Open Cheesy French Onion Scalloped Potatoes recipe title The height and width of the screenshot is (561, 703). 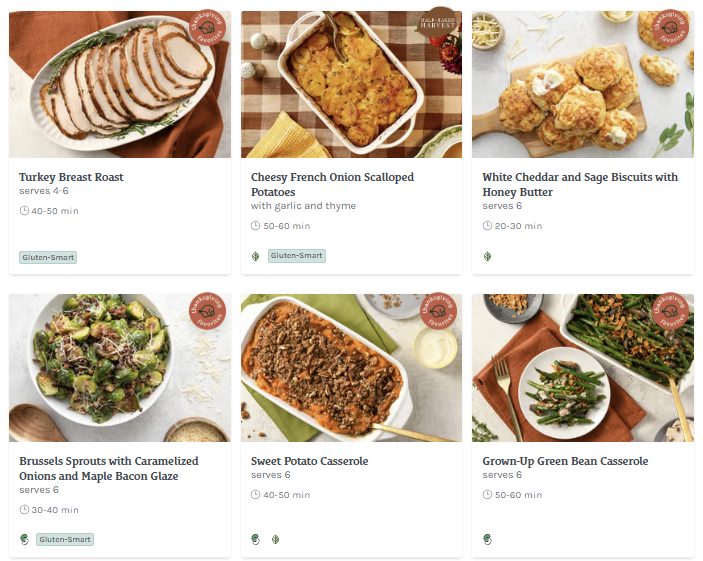click(x=332, y=184)
